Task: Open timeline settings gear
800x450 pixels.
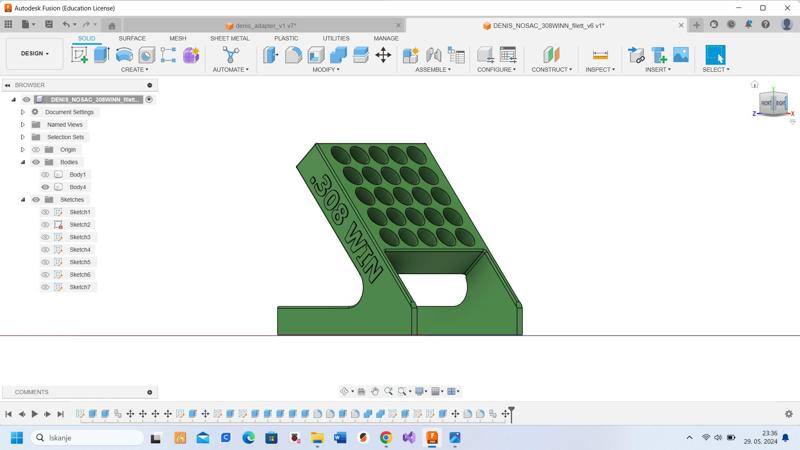Action: click(x=789, y=414)
